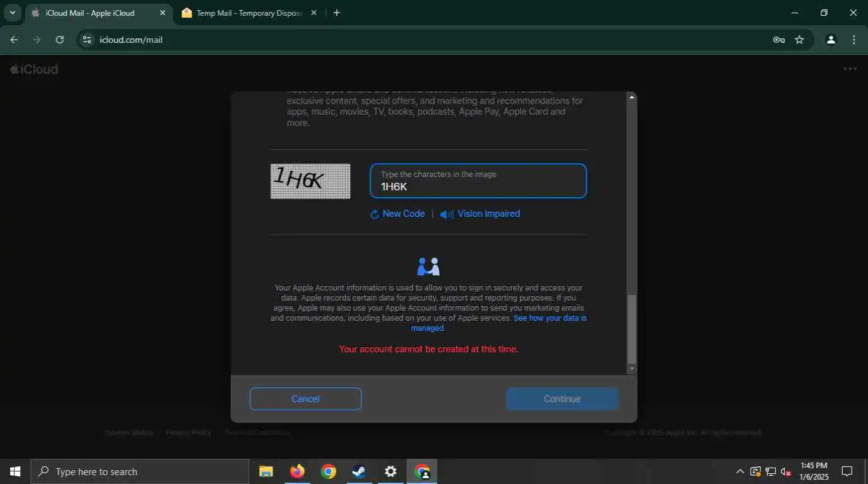The image size is (868, 484).
Task: Launch Firefox from the taskbar
Action: pos(297,471)
